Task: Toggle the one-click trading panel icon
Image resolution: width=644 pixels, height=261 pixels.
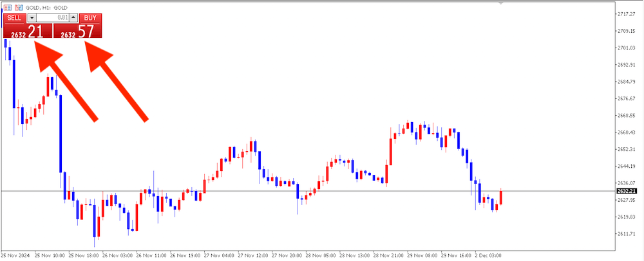Action: click(7, 6)
